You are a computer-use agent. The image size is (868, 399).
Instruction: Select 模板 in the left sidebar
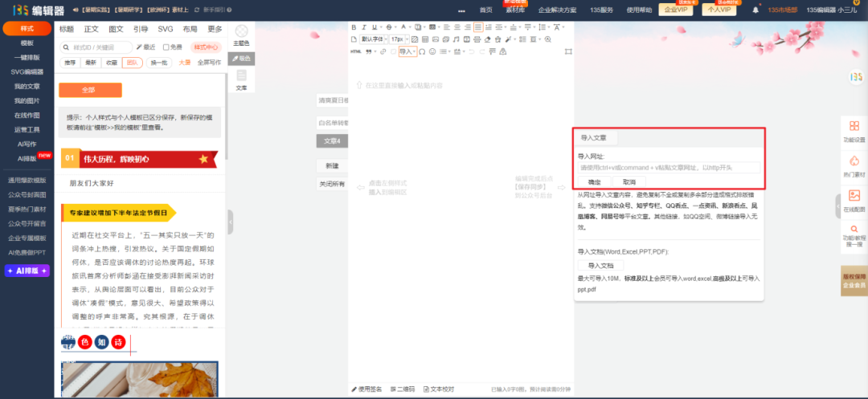27,43
